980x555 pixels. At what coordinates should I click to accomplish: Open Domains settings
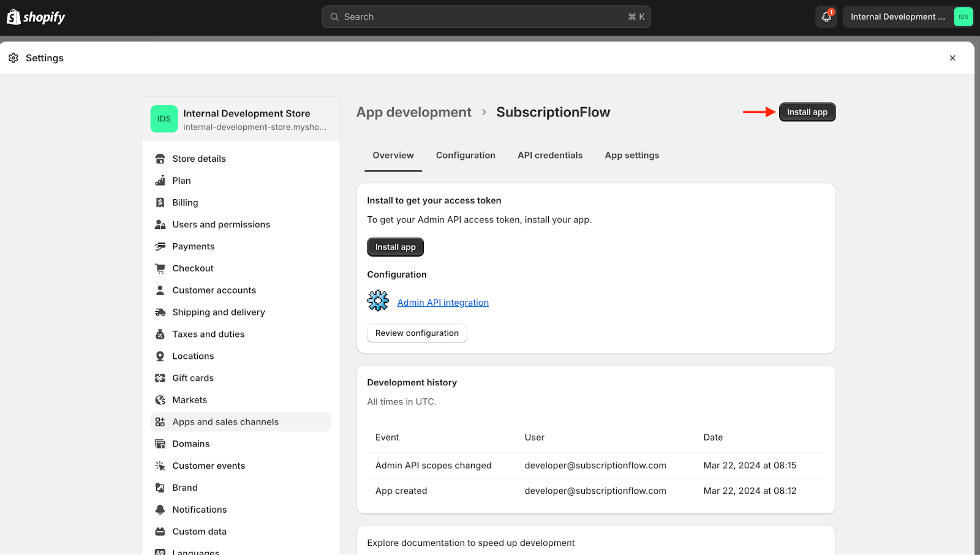tap(241, 444)
